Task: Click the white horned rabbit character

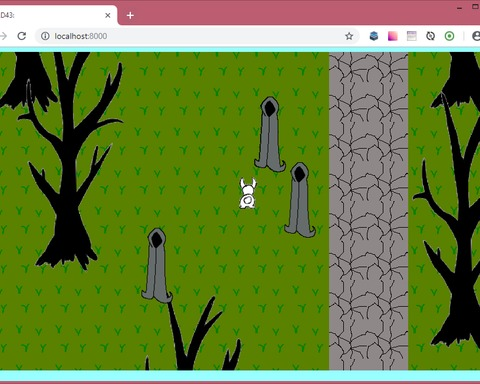Action: (x=248, y=193)
